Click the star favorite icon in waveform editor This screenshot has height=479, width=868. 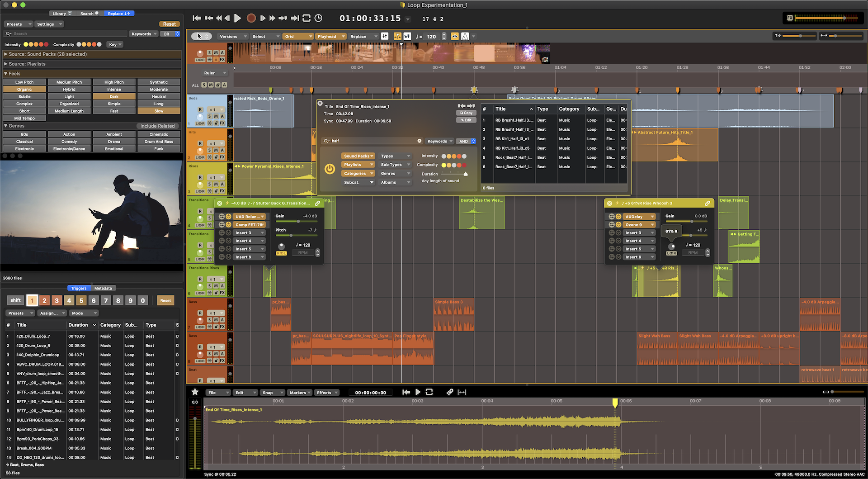pyautogui.click(x=195, y=392)
